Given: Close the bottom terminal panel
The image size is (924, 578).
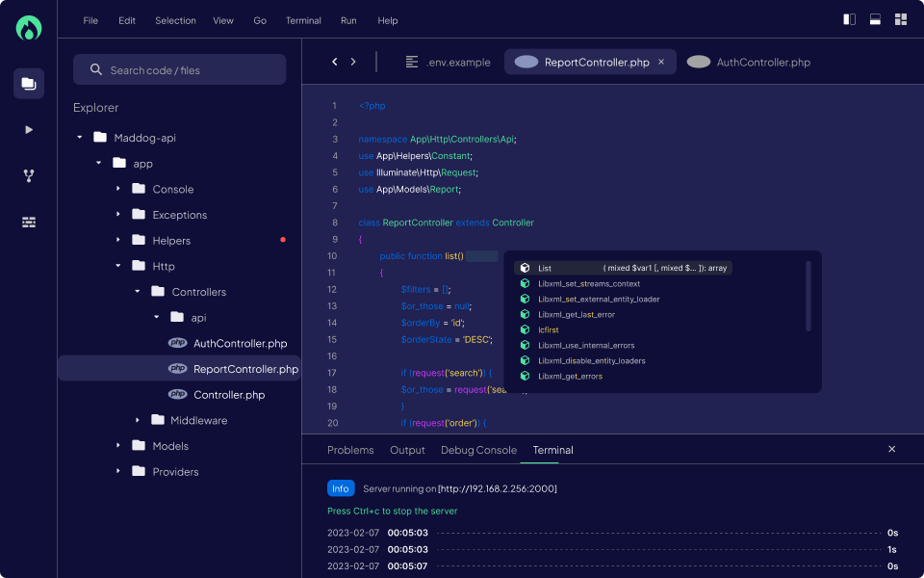Looking at the screenshot, I should click(891, 449).
